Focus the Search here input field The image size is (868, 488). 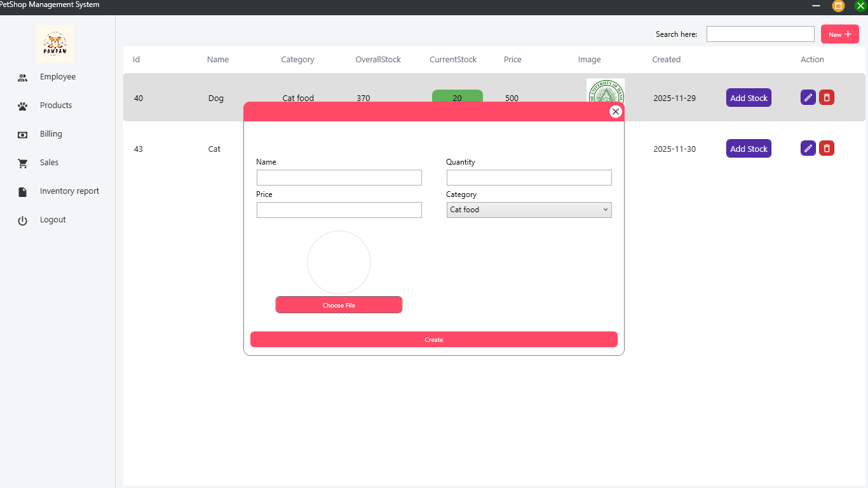(x=761, y=34)
